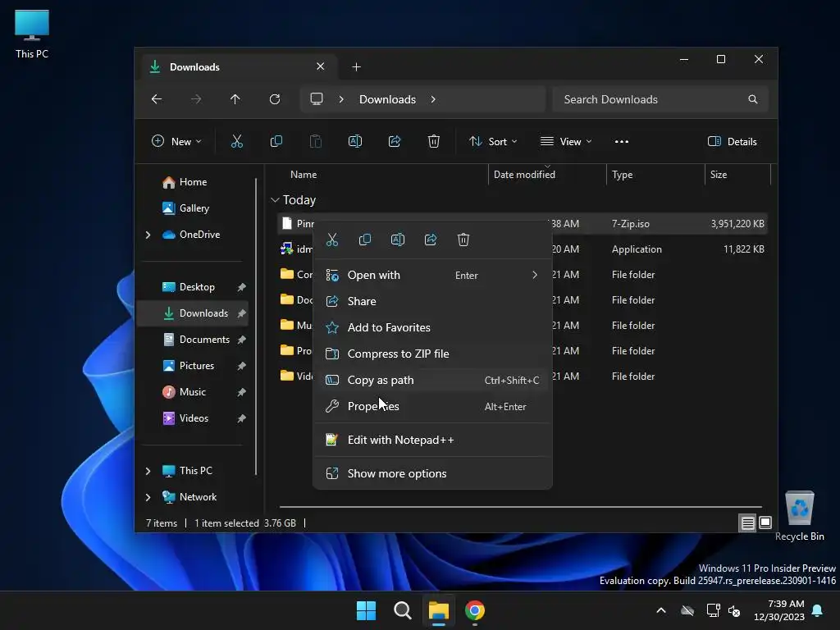Click Copy icon in Explorer toolbar
Screen dimensions: 840x630
pos(276,141)
